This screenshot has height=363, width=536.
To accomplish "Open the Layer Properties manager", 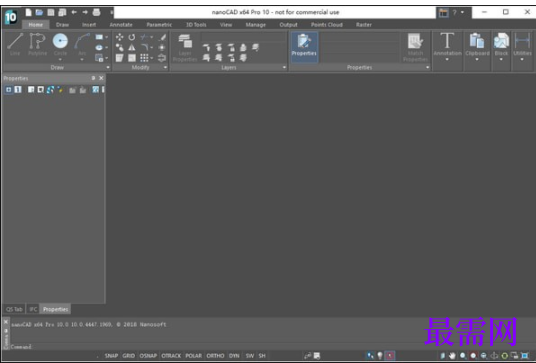I will pyautogui.click(x=185, y=48).
